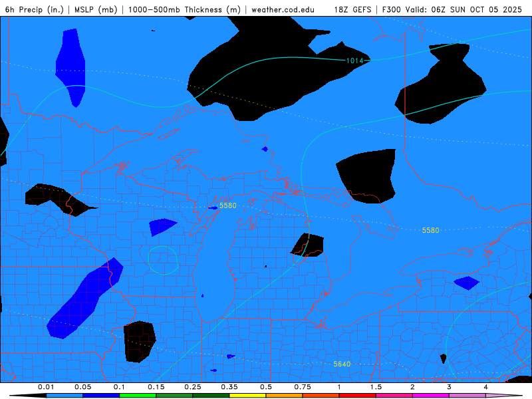Click the weather.cod.edu text
The height and width of the screenshot is (399, 532).
pos(283,9)
